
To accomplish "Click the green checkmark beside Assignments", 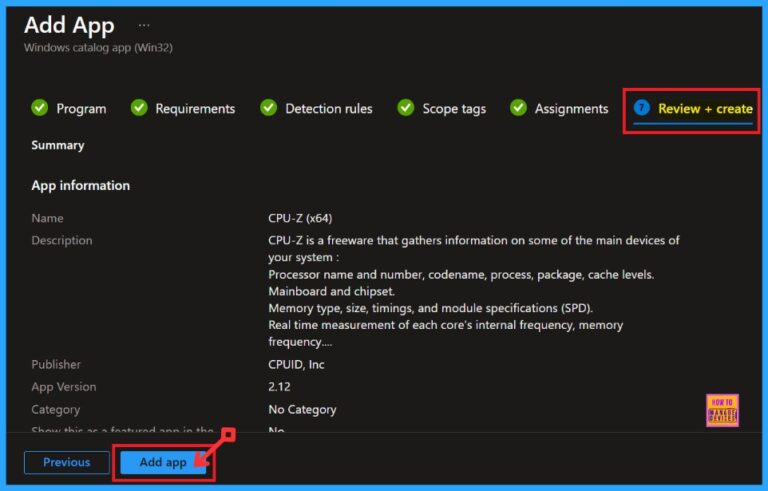I will click(518, 107).
